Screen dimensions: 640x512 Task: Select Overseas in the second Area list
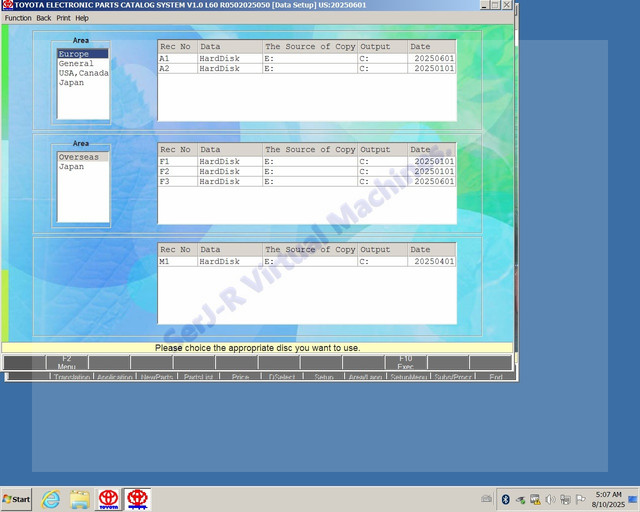(83, 157)
